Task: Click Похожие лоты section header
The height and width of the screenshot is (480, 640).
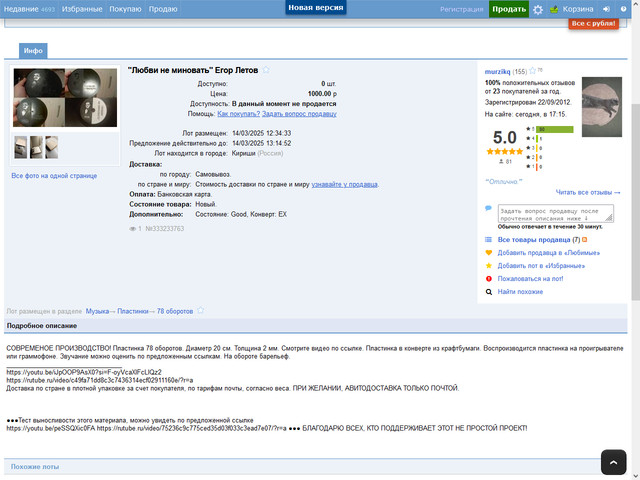Action: (35, 467)
